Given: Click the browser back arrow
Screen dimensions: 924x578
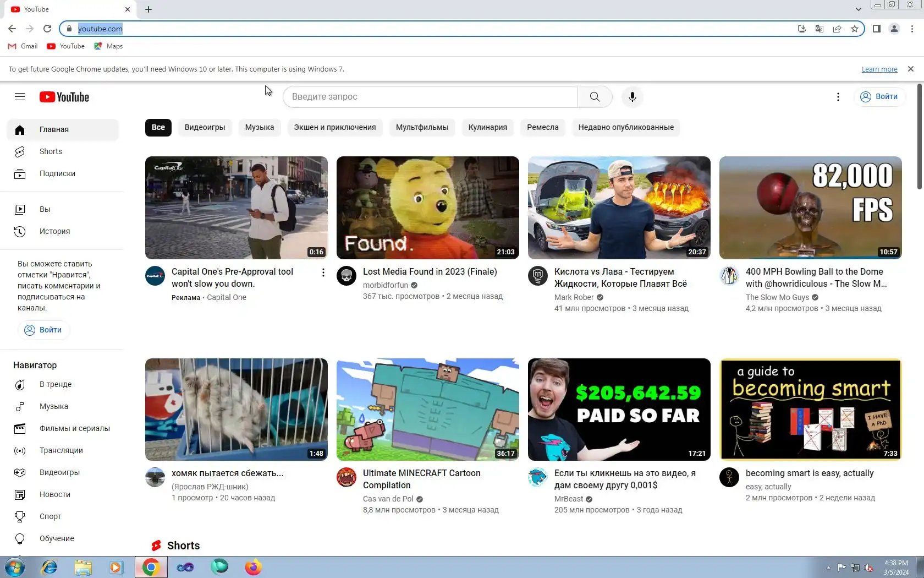Looking at the screenshot, I should (12, 29).
